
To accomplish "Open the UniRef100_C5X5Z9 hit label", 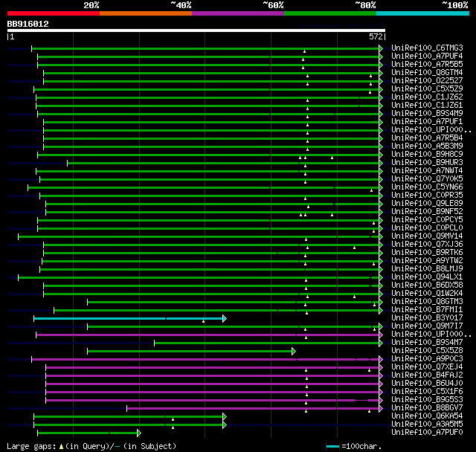I will tap(427, 89).
